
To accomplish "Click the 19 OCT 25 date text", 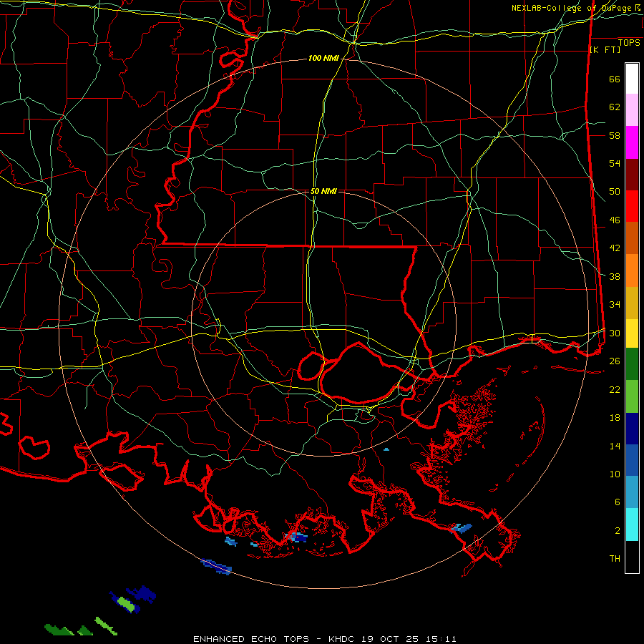I will (x=391, y=639).
